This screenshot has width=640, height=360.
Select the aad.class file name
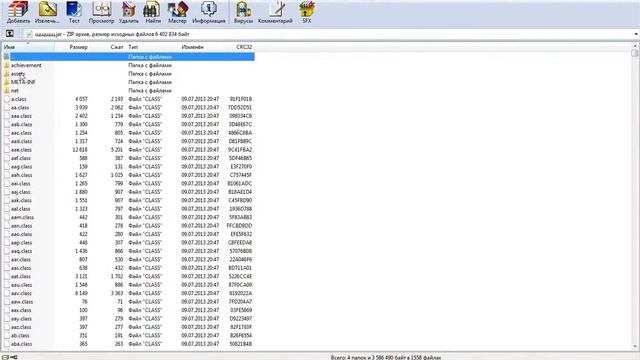click(22, 141)
